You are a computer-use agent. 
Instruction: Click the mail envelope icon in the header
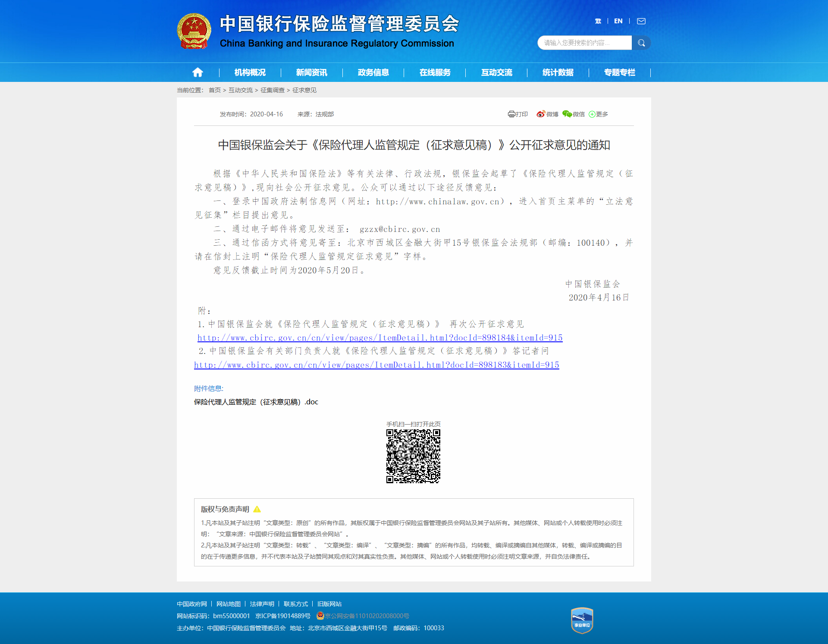pyautogui.click(x=641, y=21)
